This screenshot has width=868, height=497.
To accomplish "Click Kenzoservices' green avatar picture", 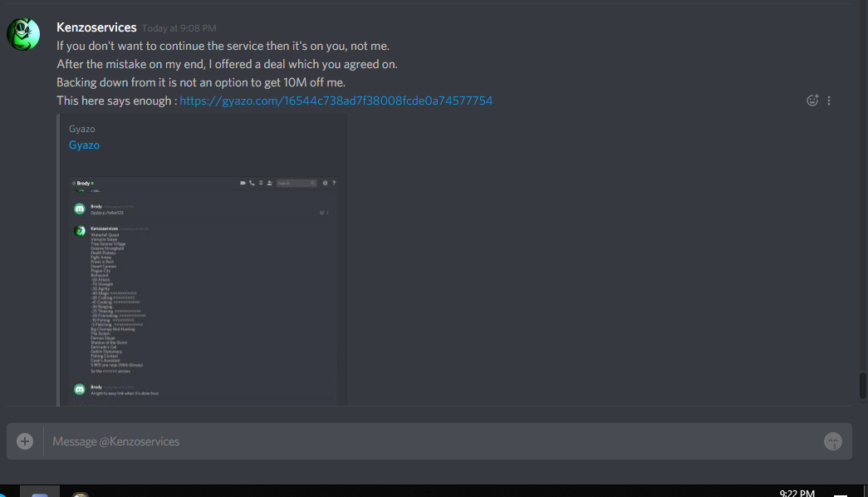I will (x=23, y=34).
